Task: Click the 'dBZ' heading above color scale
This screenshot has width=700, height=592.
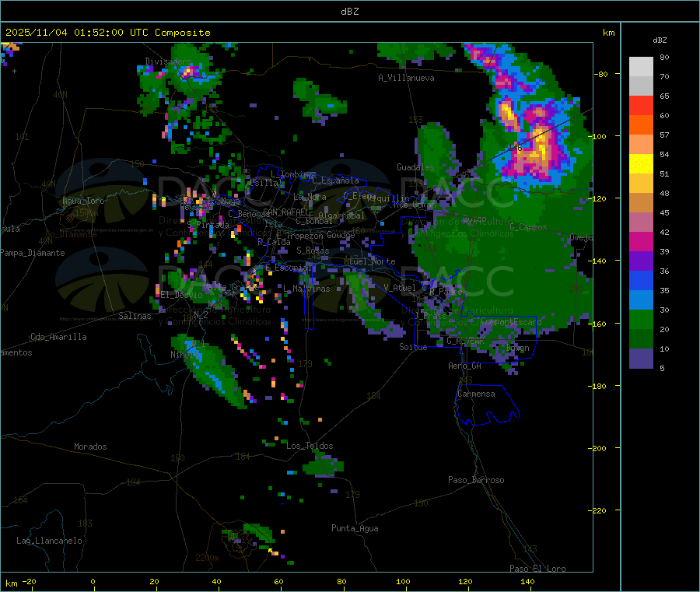Action: pyautogui.click(x=660, y=40)
